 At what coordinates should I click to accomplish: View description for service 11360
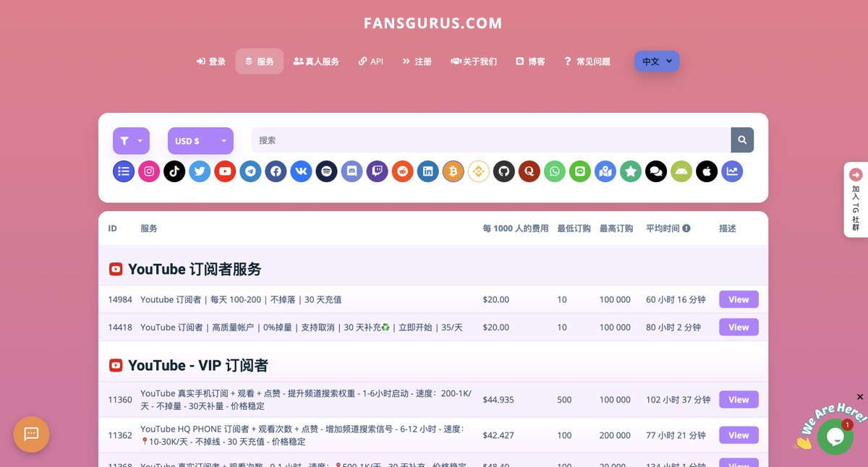739,399
